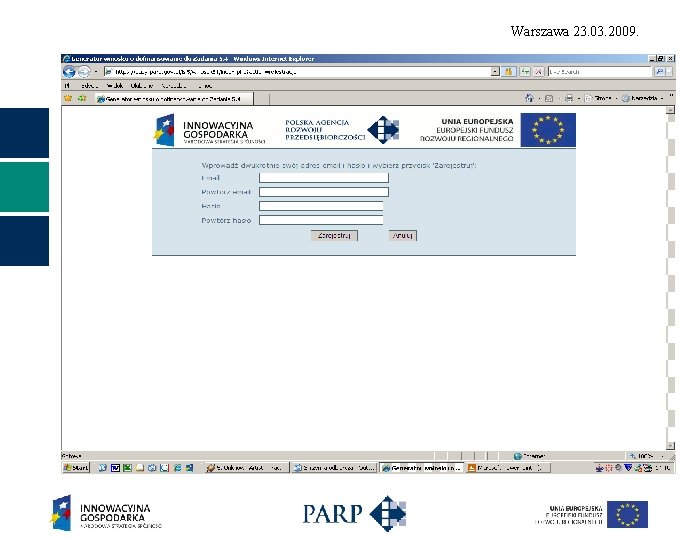700x539 pixels.
Task: Click the Innowacyjna Gospodarka logo in page header
Action: click(x=210, y=130)
